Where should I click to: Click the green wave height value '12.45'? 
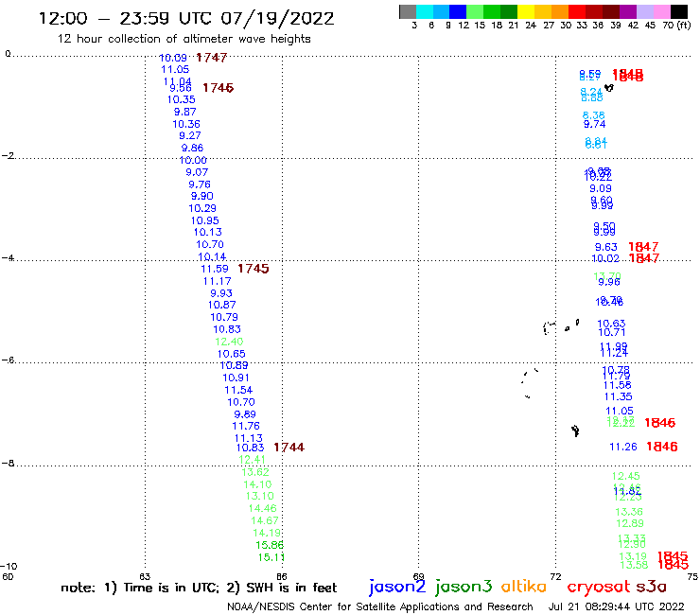tap(626, 476)
